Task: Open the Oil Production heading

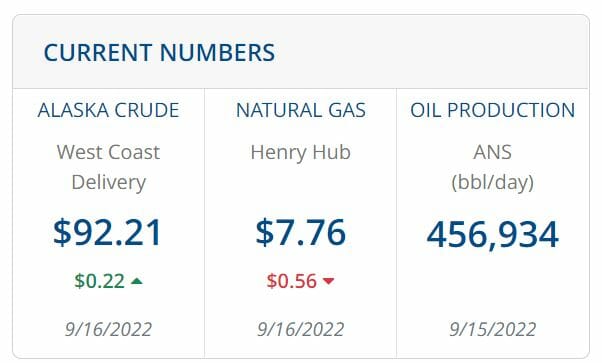Action: click(493, 110)
